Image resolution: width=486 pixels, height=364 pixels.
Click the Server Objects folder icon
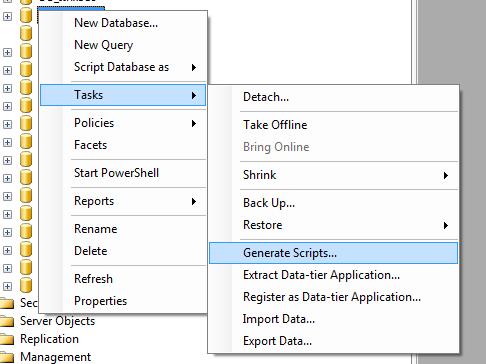7,321
